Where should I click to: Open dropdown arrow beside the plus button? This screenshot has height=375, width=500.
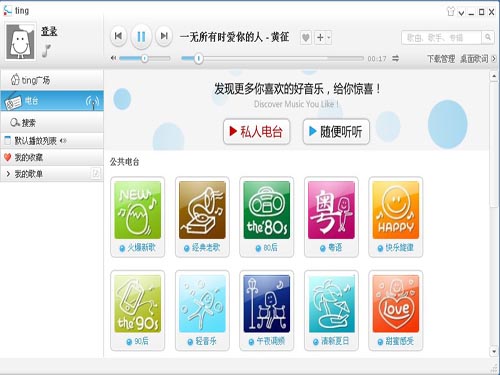[x=329, y=37]
